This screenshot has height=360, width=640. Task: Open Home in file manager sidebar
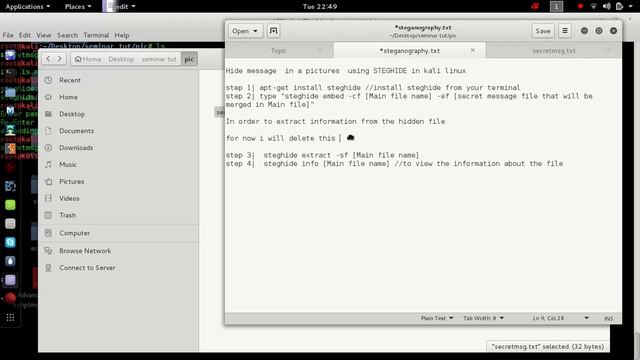pos(118,97)
